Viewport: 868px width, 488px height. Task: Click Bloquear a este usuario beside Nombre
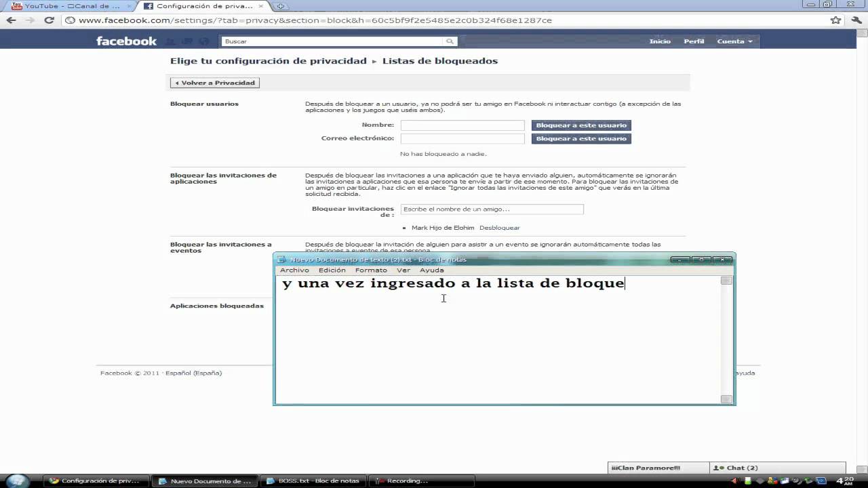[x=581, y=125]
